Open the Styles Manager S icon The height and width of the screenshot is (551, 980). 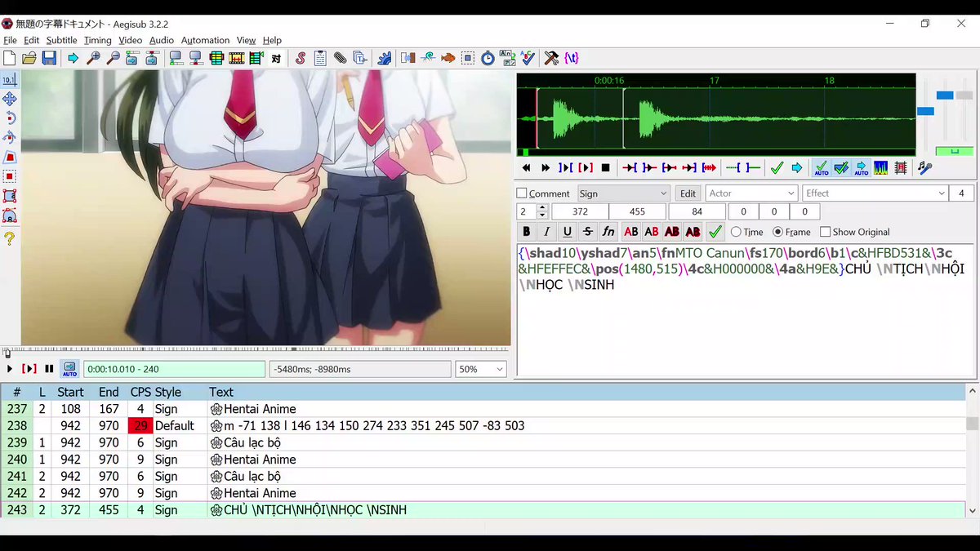(301, 58)
